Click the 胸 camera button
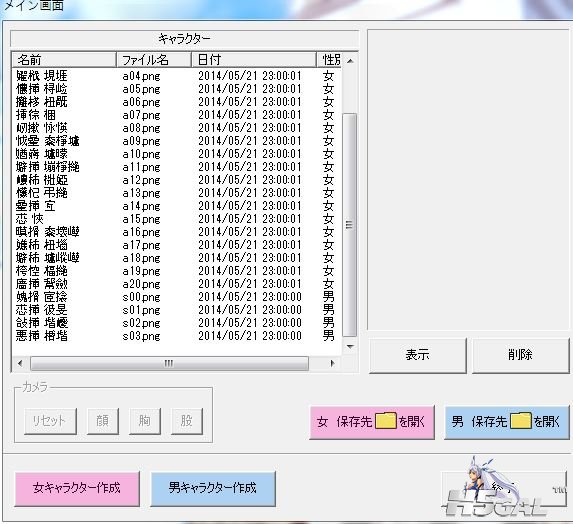 145,421
